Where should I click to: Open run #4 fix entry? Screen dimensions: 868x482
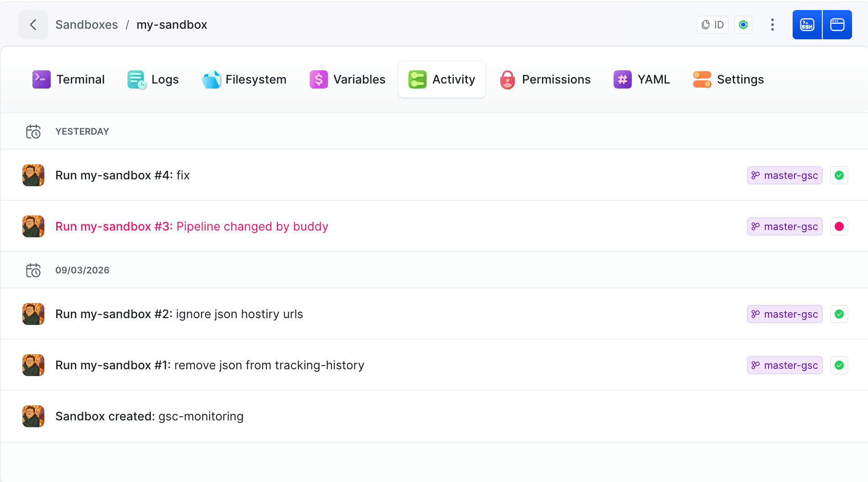click(x=122, y=175)
